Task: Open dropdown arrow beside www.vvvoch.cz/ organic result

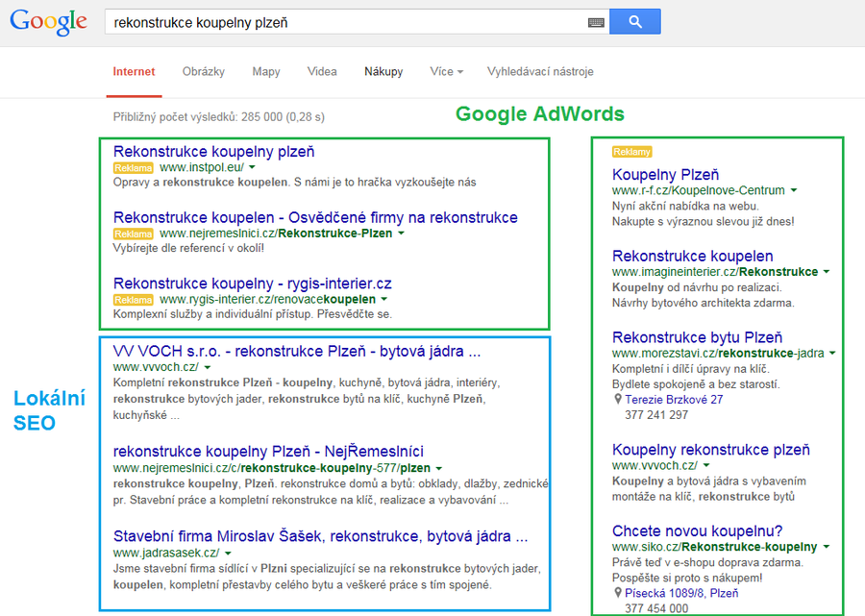Action: pos(208,367)
